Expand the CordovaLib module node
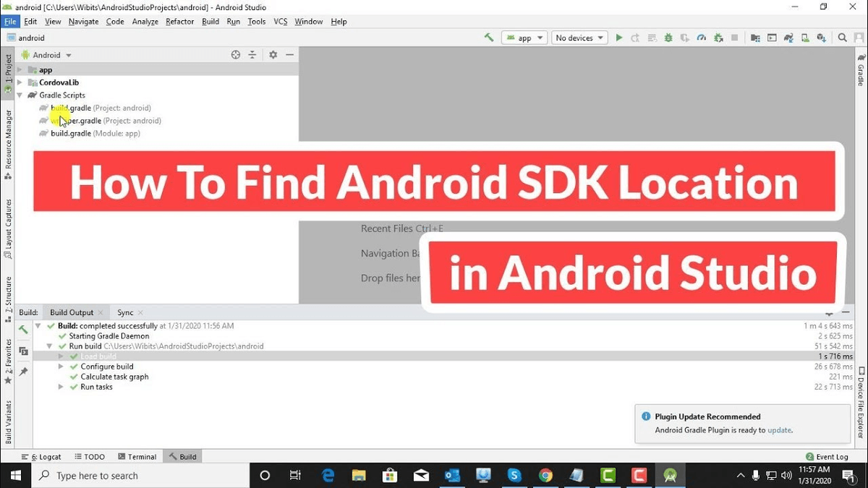Screen dimensions: 868x488 20,82
